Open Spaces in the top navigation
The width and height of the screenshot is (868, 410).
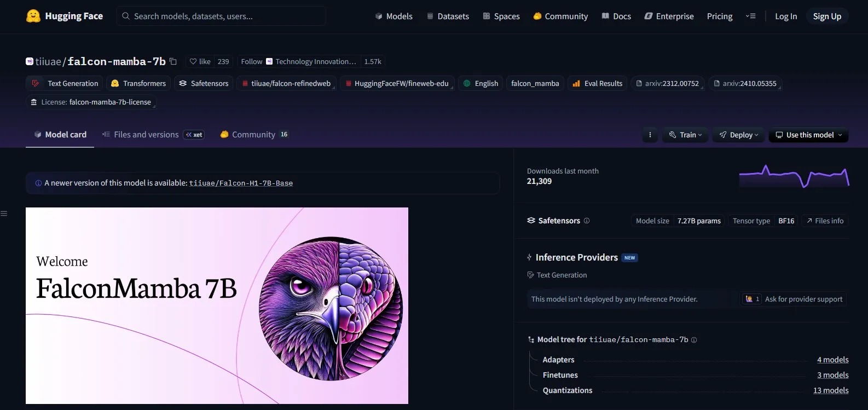[501, 16]
